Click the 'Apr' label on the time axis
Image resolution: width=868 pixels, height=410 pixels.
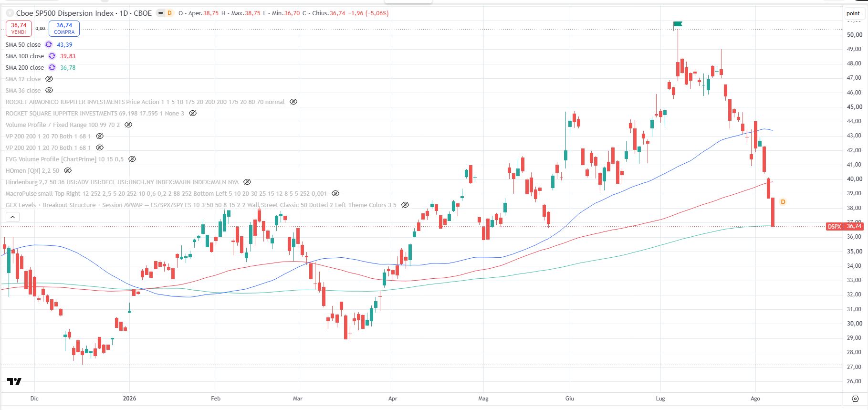tap(393, 398)
